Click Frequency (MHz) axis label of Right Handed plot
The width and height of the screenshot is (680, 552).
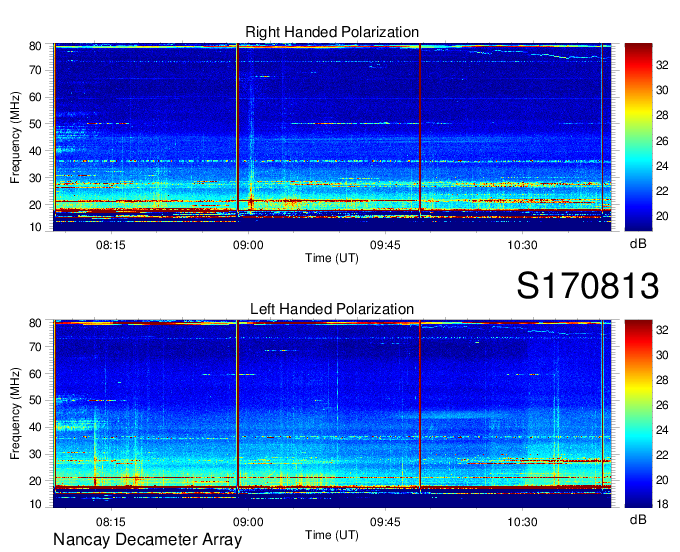click(15, 137)
